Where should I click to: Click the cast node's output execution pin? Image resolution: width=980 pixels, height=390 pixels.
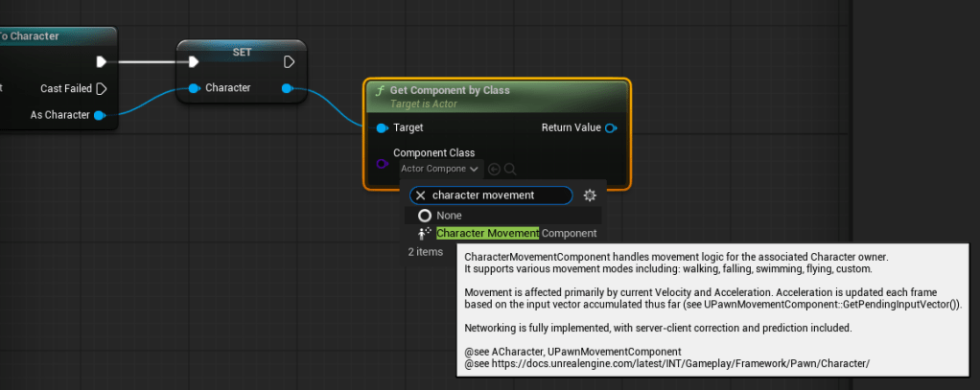(x=102, y=62)
